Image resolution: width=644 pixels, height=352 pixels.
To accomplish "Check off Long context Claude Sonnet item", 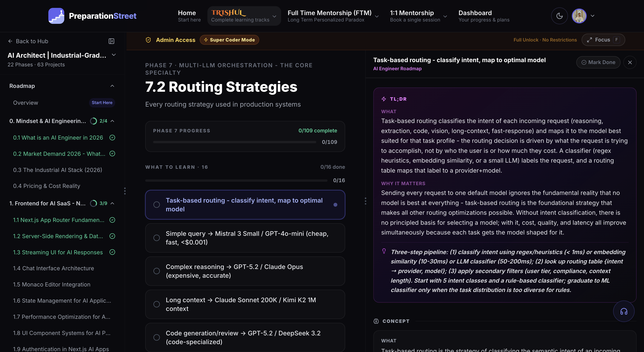I will pos(157,304).
